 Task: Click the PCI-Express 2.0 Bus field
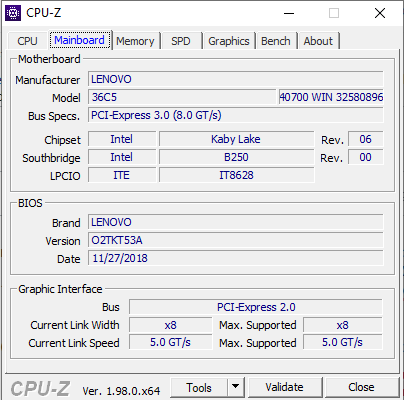[x=256, y=307]
